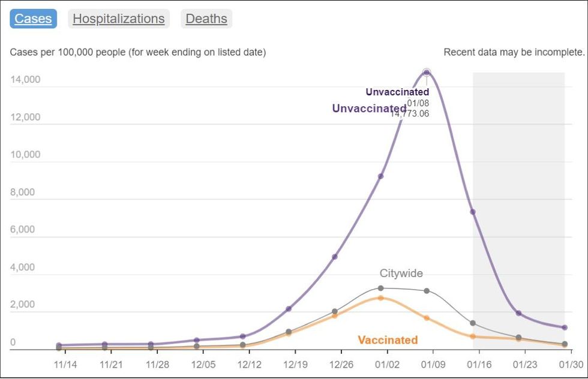Click the last Unvaccinated point at 01/29
Image resolution: width=588 pixels, height=379 pixels.
[565, 327]
